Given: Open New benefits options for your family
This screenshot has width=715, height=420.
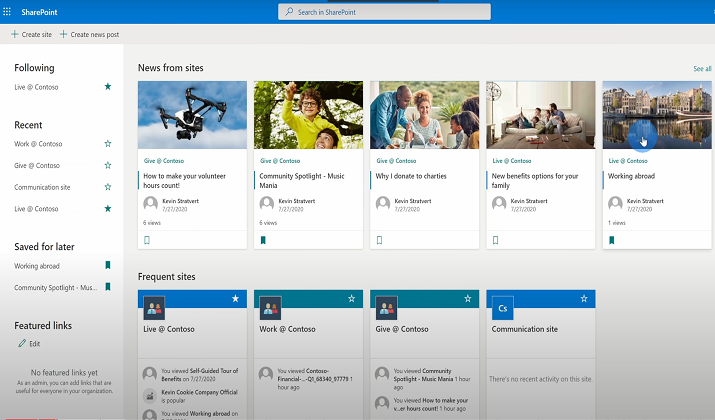Looking at the screenshot, I should click(x=534, y=181).
